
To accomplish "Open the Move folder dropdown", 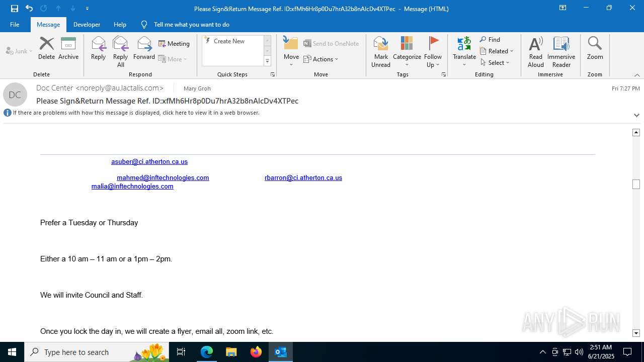I will coord(291,51).
